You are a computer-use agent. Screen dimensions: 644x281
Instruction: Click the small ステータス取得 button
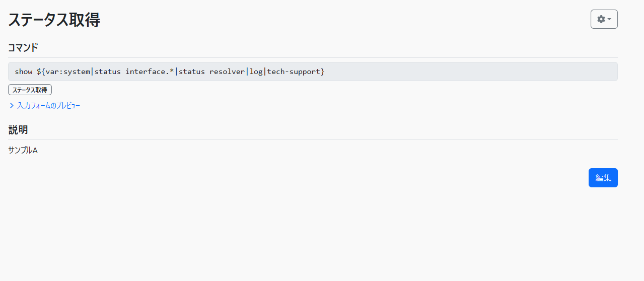click(30, 90)
